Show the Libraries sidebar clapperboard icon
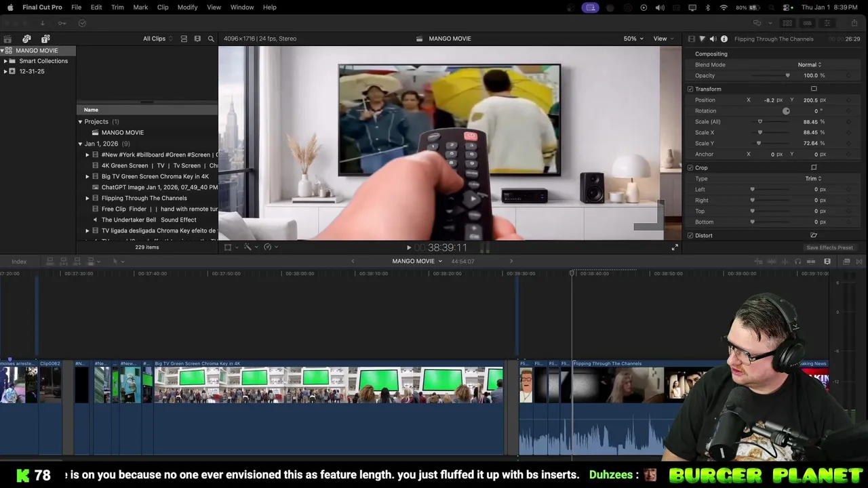The width and height of the screenshot is (868, 488). point(7,39)
